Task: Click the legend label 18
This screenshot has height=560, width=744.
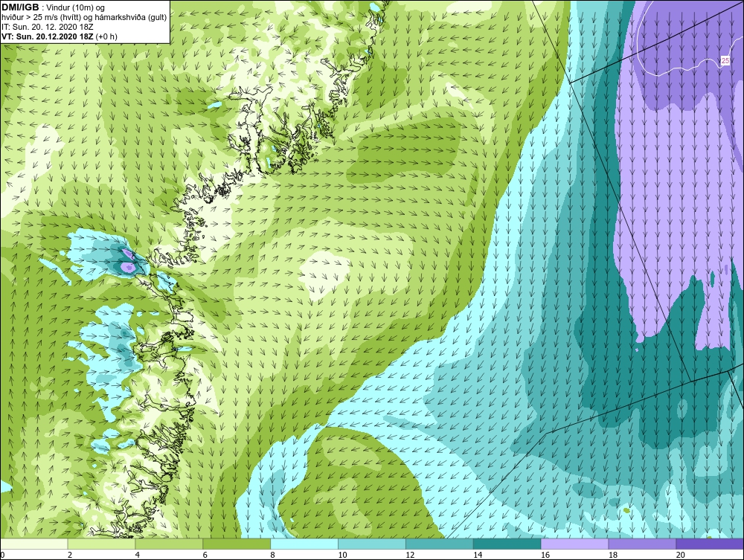Action: point(612,555)
